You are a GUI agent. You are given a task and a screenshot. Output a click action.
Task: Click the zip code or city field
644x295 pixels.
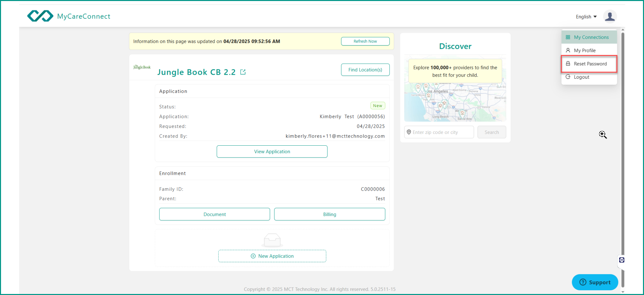coord(439,132)
